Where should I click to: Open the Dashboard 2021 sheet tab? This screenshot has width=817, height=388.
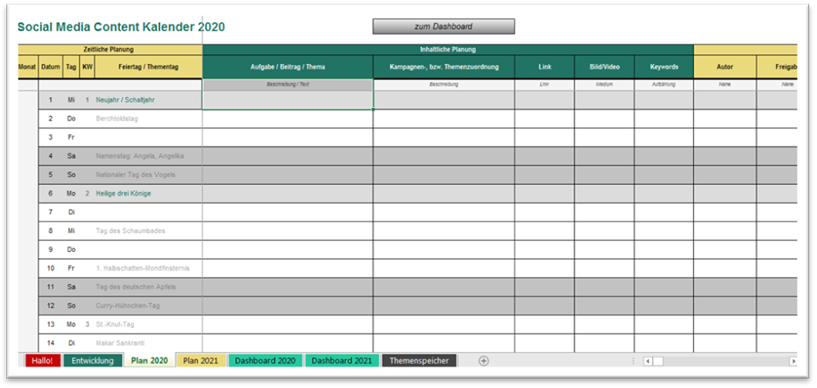(342, 361)
